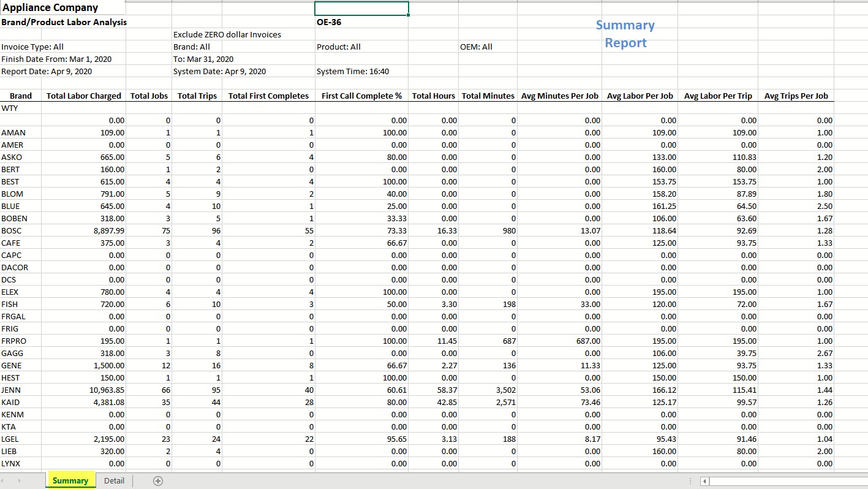Click Avg Labor Per Trip header
This screenshot has width=868, height=489.
point(718,96)
